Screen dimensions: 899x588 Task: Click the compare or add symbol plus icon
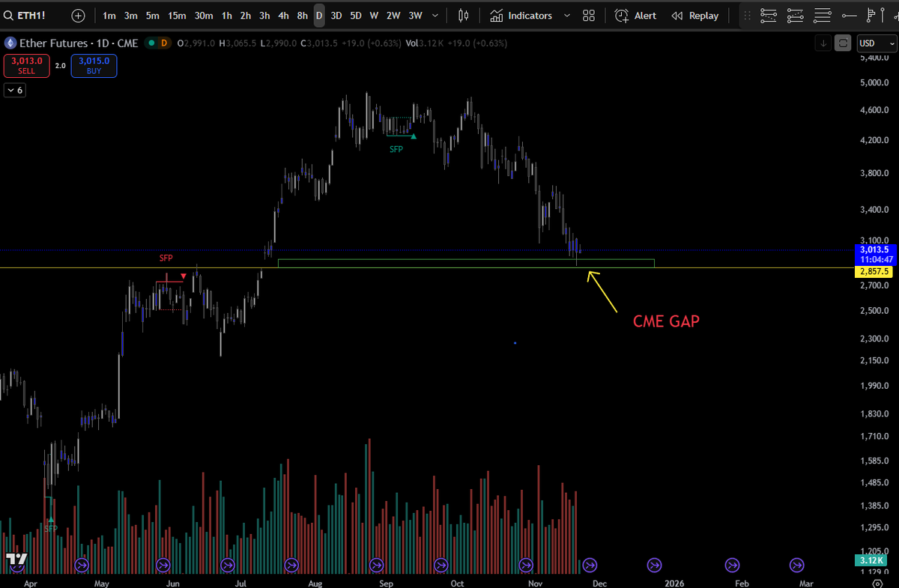pyautogui.click(x=79, y=15)
